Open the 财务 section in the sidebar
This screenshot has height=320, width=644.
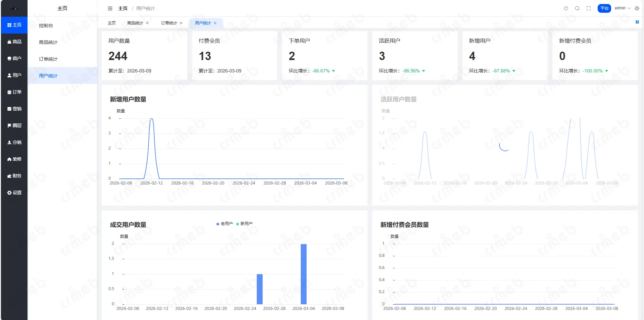[x=14, y=176]
